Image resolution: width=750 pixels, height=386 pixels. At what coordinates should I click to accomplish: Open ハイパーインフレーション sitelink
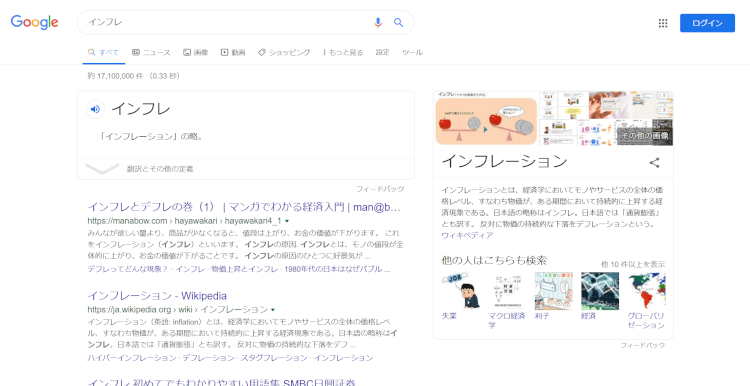click(132, 358)
